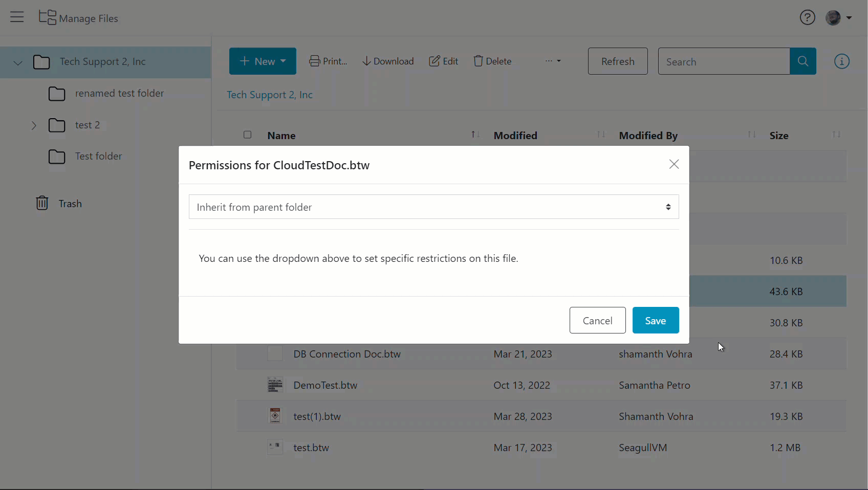Click the Delete toolbar button

(x=492, y=61)
